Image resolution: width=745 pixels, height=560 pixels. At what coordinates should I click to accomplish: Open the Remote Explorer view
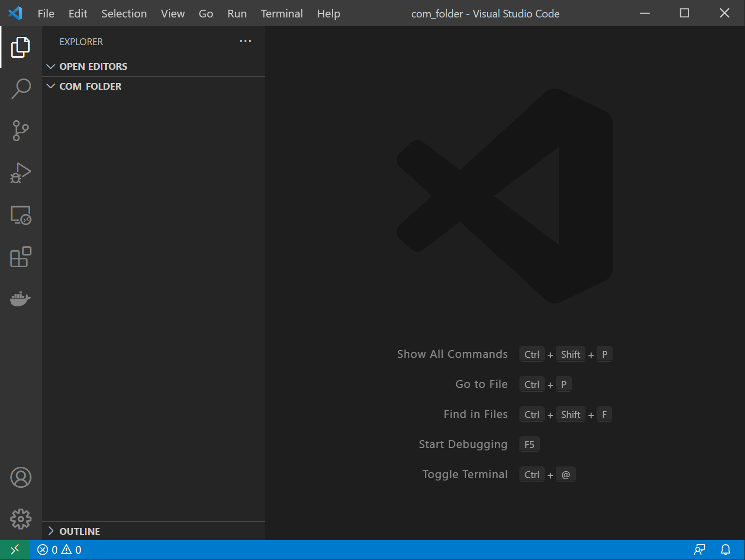point(20,215)
